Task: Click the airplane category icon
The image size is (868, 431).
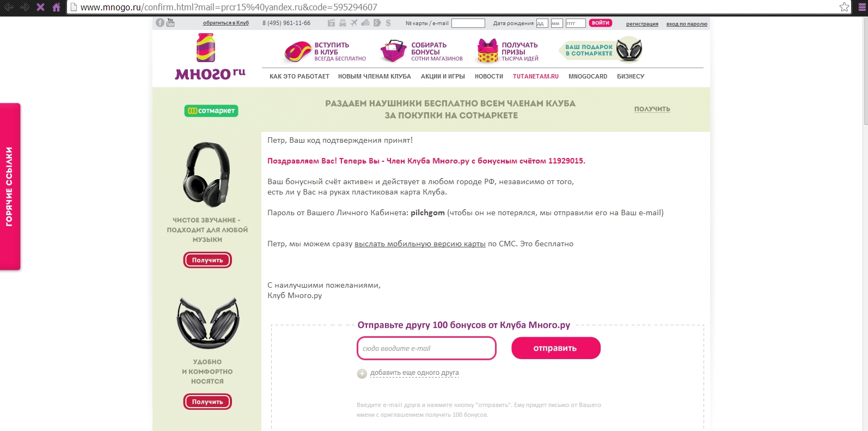Action: click(354, 23)
